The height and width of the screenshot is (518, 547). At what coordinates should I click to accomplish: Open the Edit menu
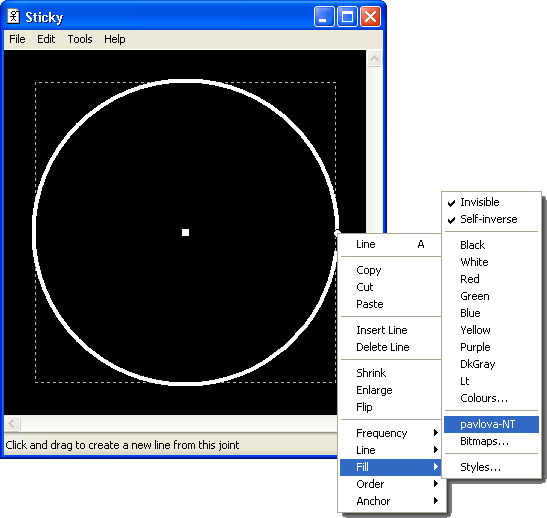click(x=46, y=39)
